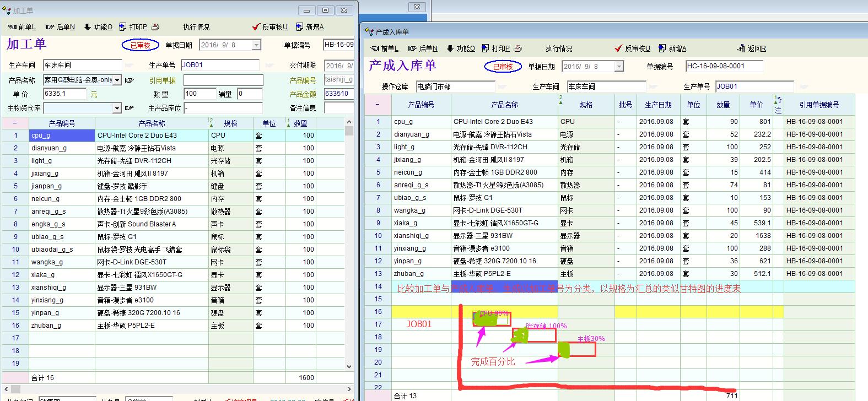This screenshot has width=868, height=401.
Task: Click scroll down arrow in 加工单 grid
Action: pos(349,366)
